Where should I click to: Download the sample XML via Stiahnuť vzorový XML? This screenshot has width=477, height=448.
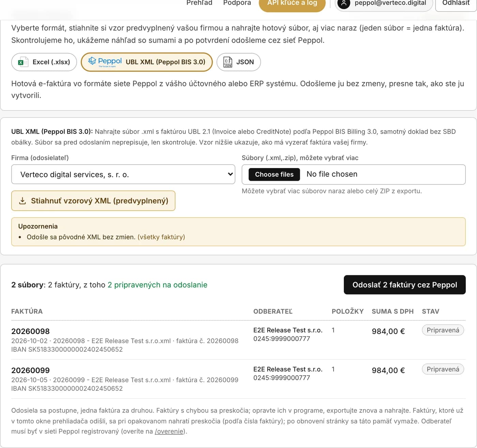tap(93, 201)
